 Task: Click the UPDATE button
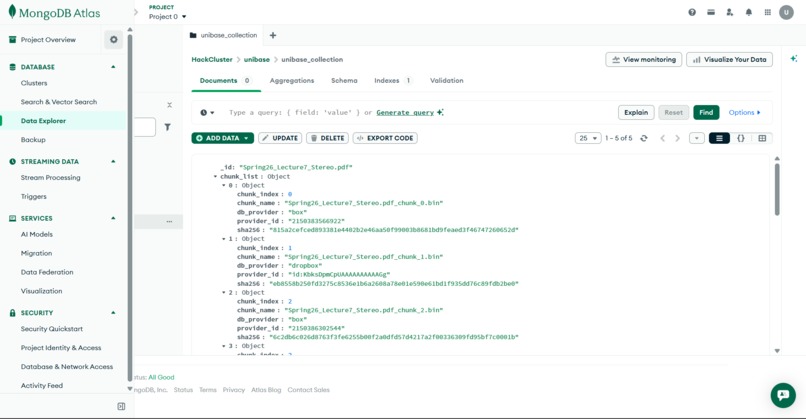click(x=280, y=138)
